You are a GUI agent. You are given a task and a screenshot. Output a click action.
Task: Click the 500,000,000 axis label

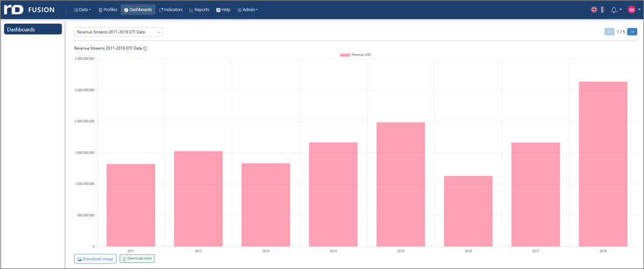pos(86,215)
